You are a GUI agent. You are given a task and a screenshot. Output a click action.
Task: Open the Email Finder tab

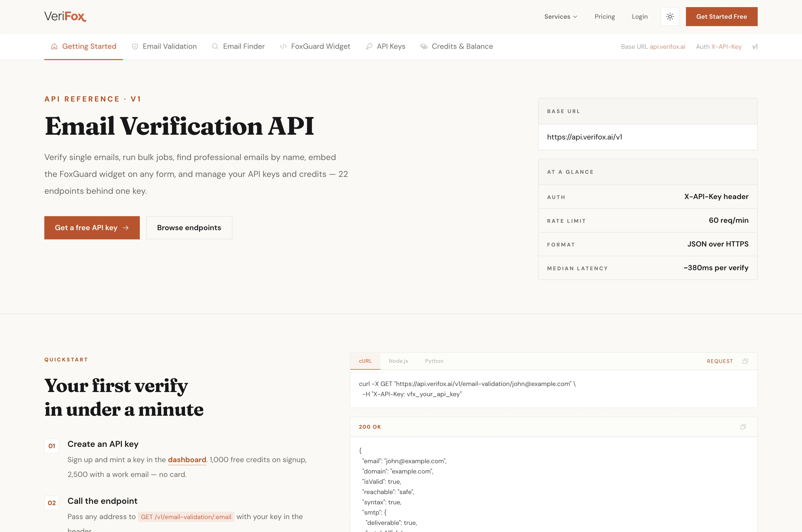tap(238, 46)
